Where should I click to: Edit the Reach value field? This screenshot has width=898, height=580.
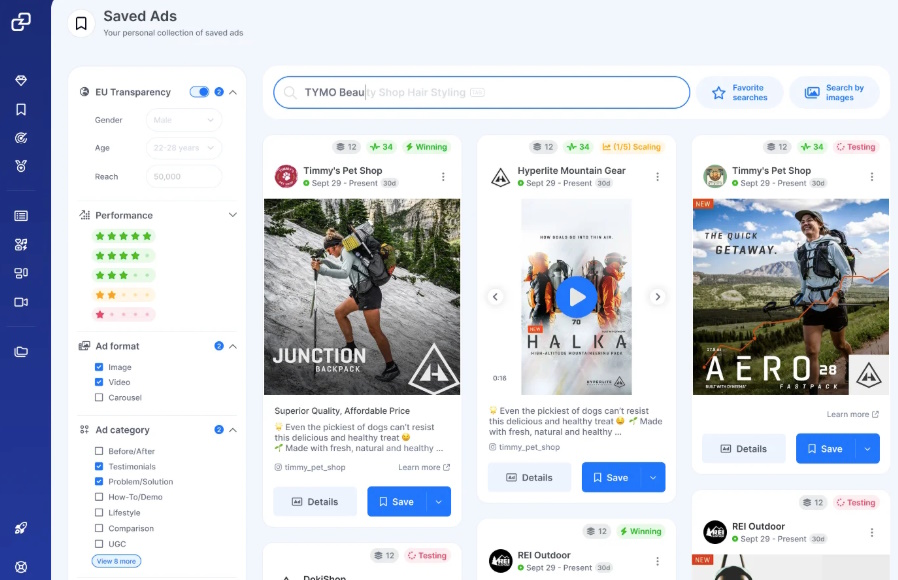(184, 176)
